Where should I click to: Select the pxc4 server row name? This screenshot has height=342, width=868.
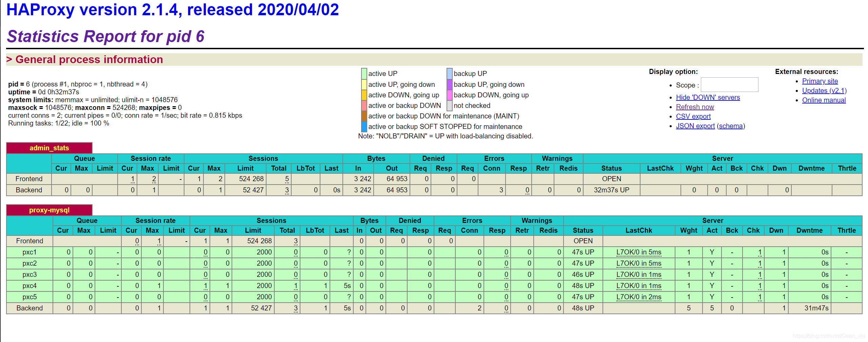coord(29,286)
